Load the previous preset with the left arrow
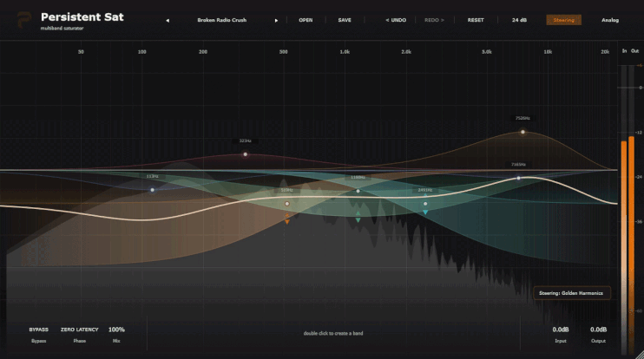 click(168, 20)
